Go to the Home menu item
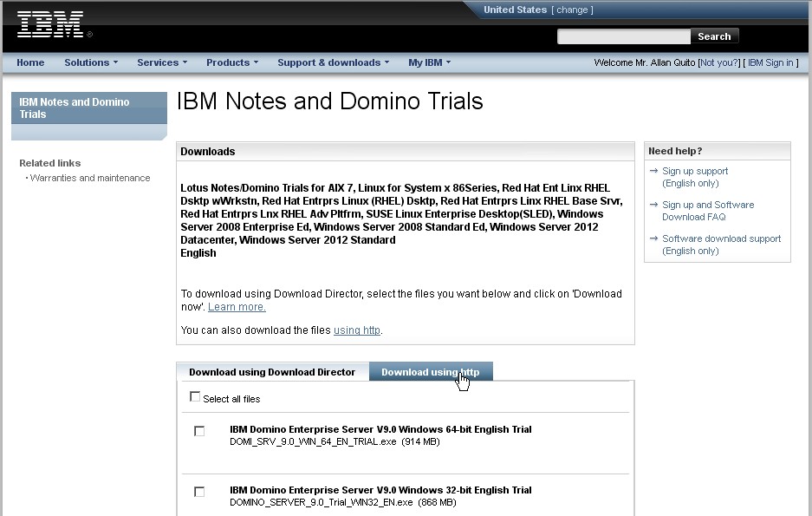The height and width of the screenshot is (516, 812). pos(30,62)
